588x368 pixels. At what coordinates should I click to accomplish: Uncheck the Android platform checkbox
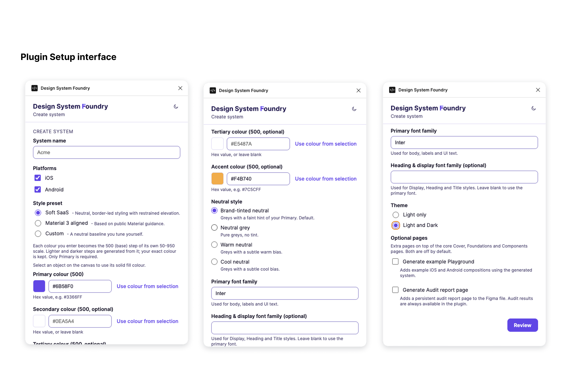click(38, 190)
